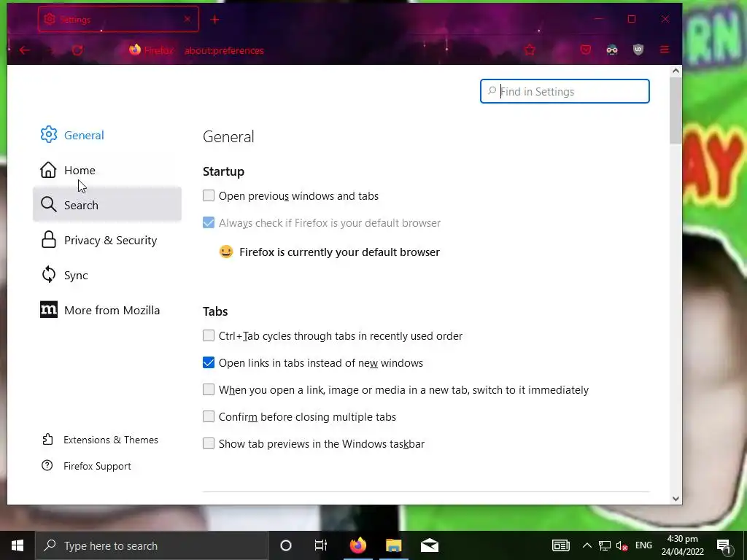Click the Startup section heading

pyautogui.click(x=223, y=171)
